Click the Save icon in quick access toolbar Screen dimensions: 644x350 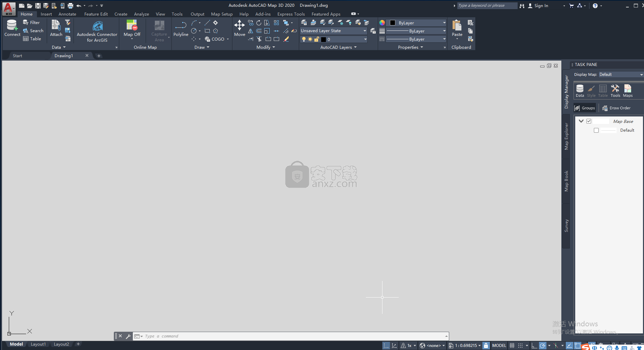(x=38, y=6)
